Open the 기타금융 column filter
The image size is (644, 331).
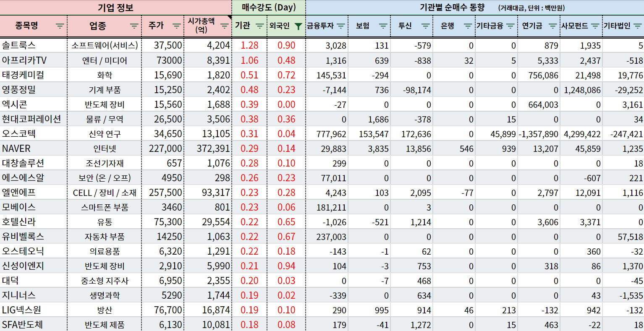click(x=510, y=26)
